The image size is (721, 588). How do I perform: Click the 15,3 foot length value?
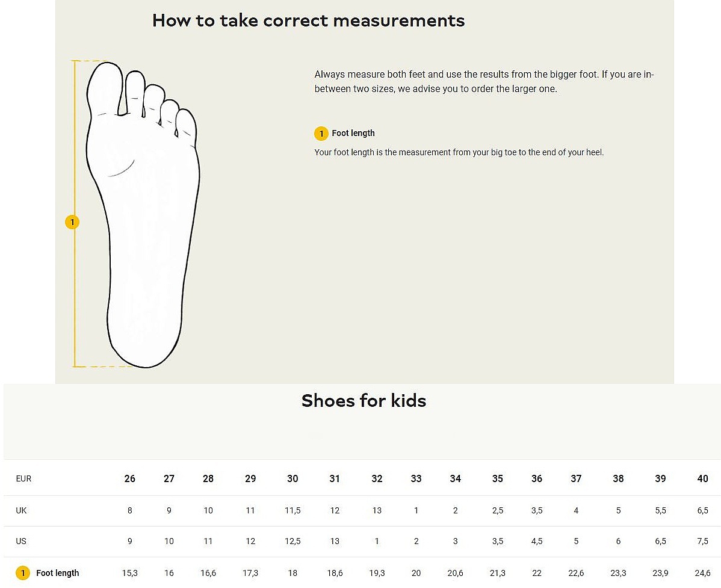pyautogui.click(x=129, y=573)
